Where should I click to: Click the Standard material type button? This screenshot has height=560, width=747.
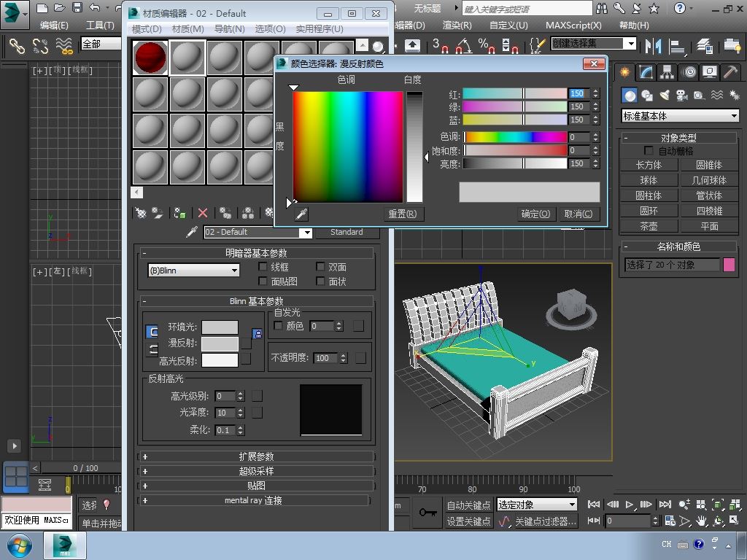tap(347, 232)
